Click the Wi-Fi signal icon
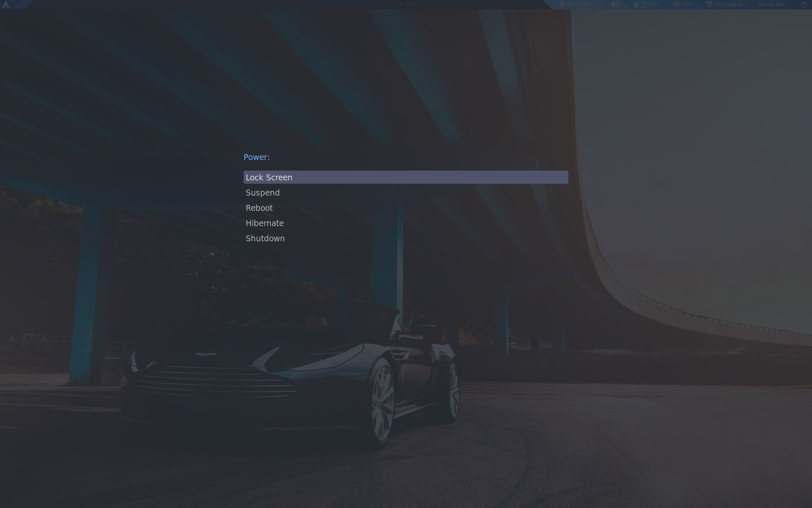The height and width of the screenshot is (508, 812). pos(709,5)
